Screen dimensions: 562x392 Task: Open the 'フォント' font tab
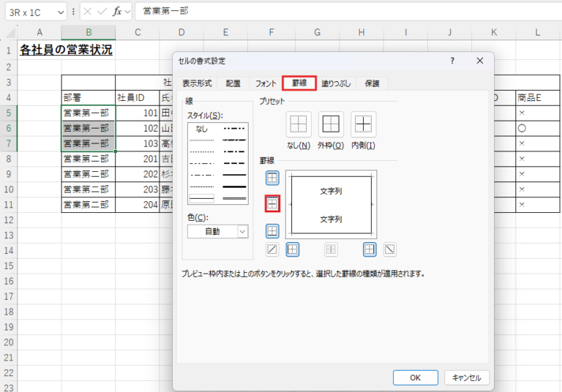point(266,83)
